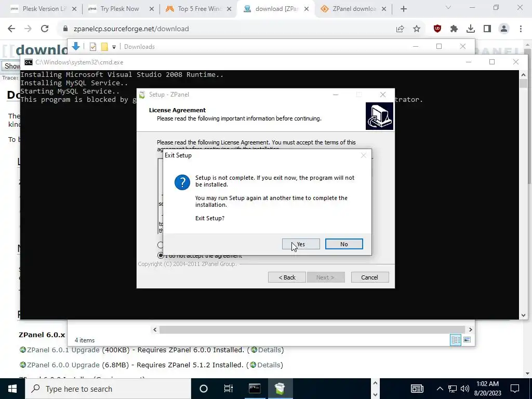Viewport: 532px width, 399px height.
Task: Open Task View on taskbar
Action: 229,389
